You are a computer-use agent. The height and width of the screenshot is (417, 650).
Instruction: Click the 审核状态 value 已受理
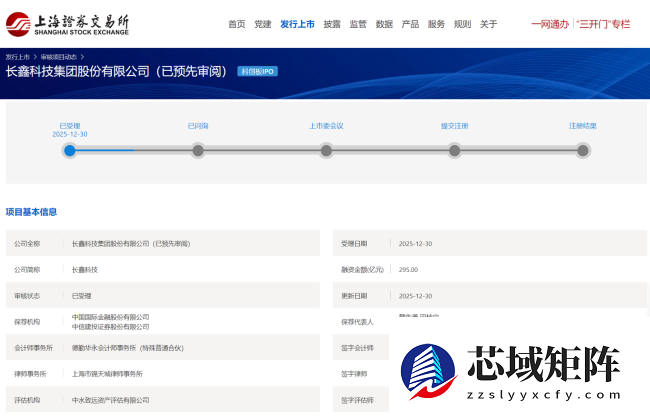pos(81,296)
